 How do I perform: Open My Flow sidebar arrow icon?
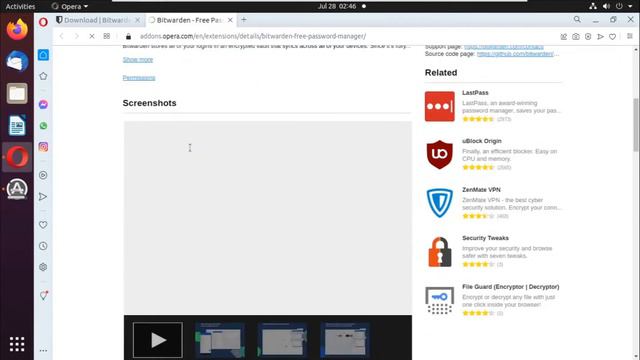point(43,197)
